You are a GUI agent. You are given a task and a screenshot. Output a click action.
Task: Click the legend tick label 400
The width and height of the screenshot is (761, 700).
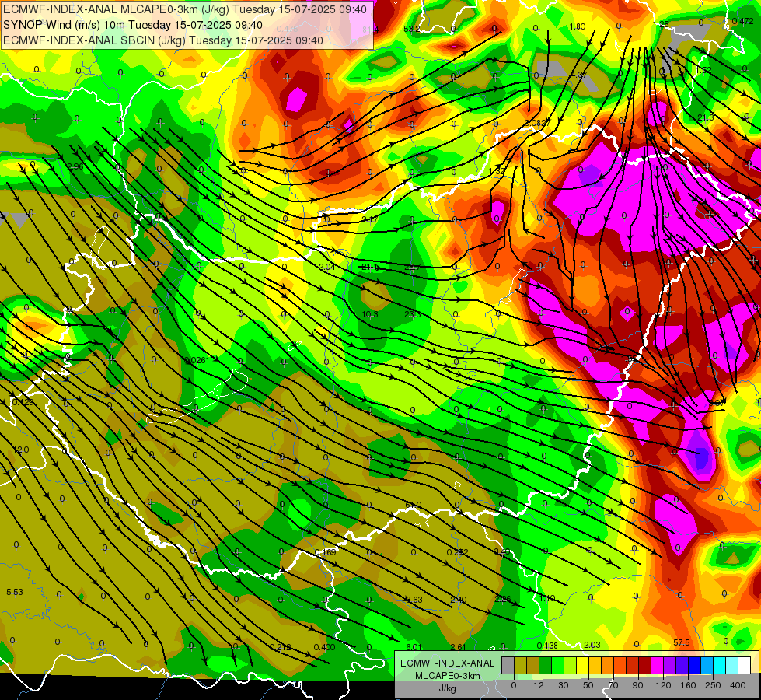(738, 685)
